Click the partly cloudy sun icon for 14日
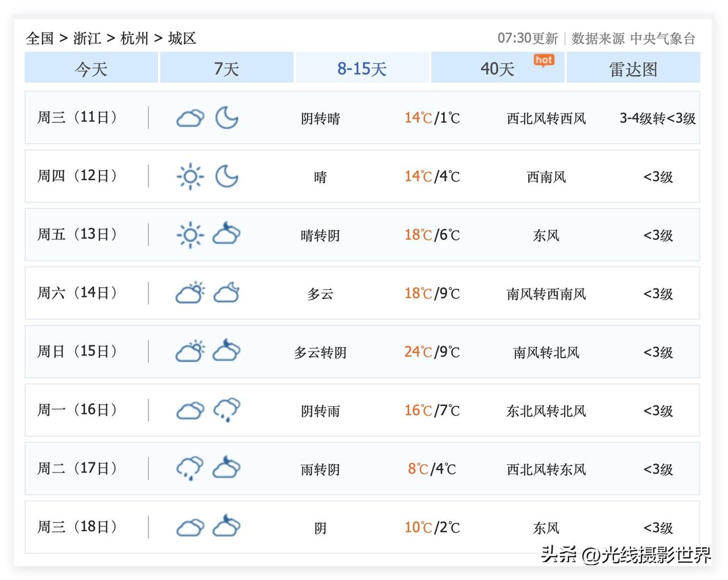The image size is (728, 580). (190, 293)
